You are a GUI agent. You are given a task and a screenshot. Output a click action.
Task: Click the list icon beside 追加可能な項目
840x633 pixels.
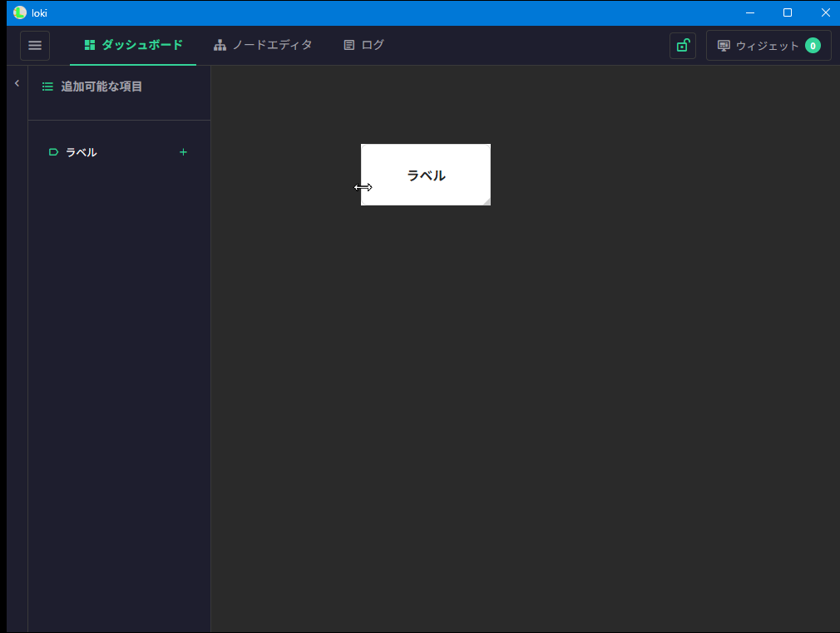47,87
